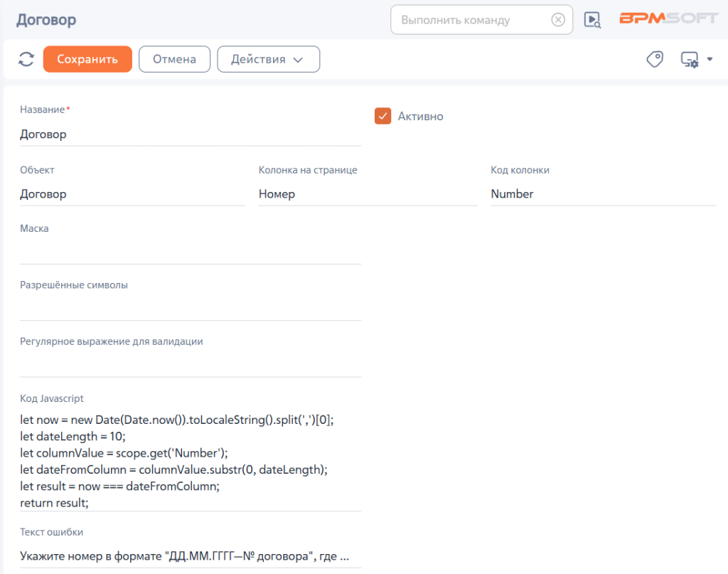Clear the command line field
The height and width of the screenshot is (574, 728).
click(x=558, y=19)
